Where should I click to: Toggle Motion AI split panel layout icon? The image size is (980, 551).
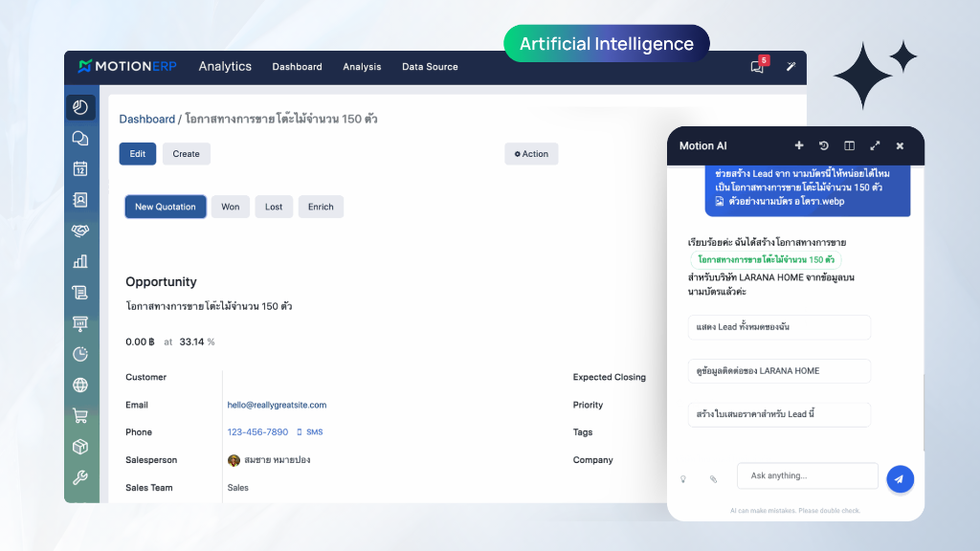(850, 145)
